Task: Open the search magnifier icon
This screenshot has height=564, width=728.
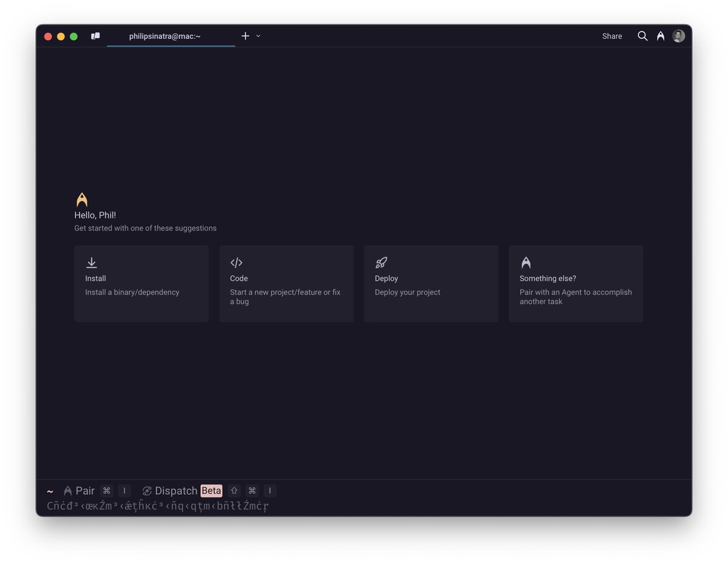Action: click(x=642, y=36)
